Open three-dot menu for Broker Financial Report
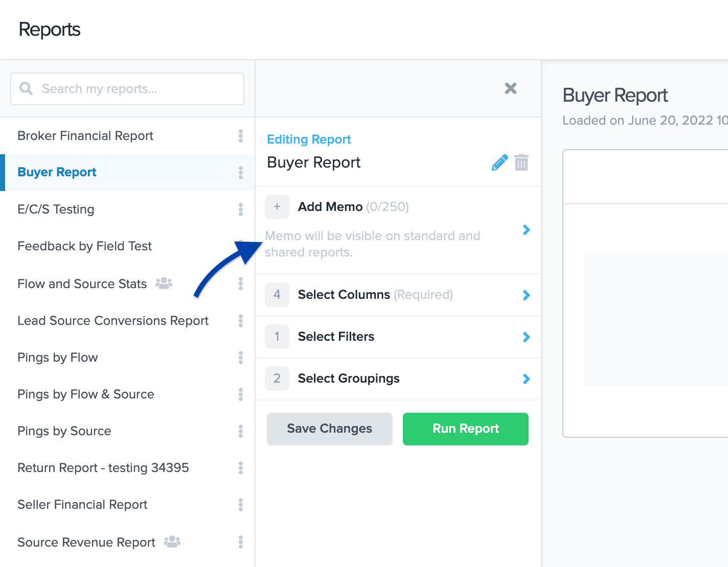 coord(240,136)
